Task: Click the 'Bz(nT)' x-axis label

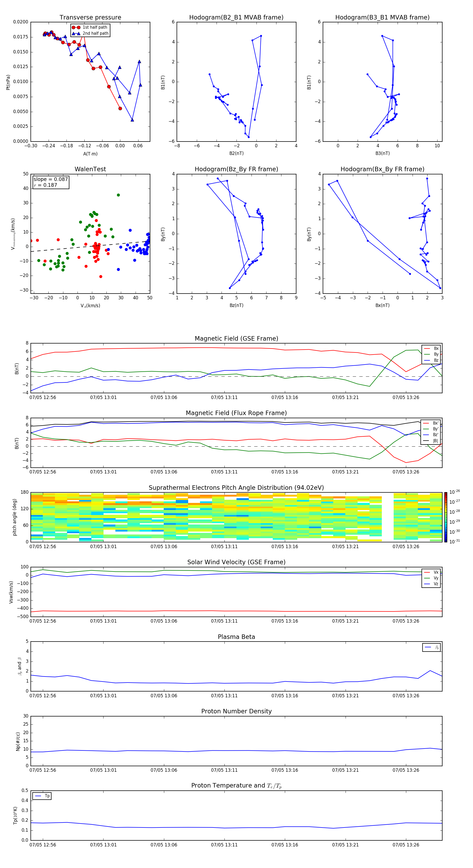Action: tap(236, 305)
